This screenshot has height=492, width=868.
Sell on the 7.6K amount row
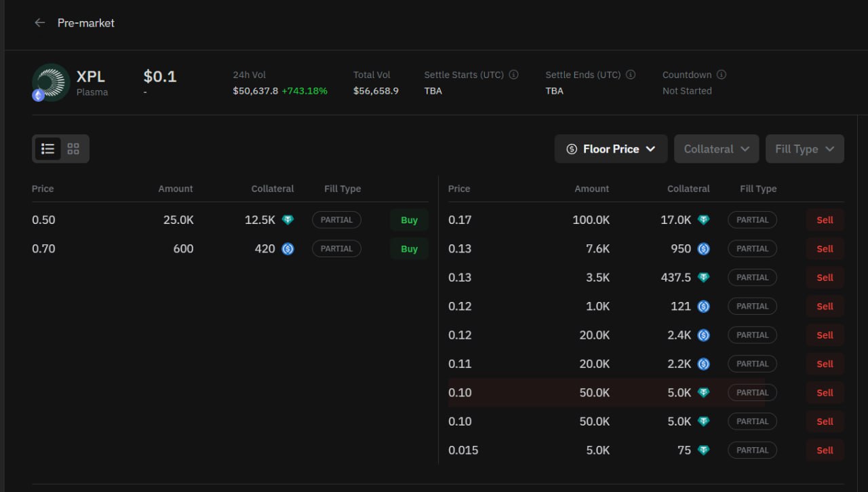825,248
